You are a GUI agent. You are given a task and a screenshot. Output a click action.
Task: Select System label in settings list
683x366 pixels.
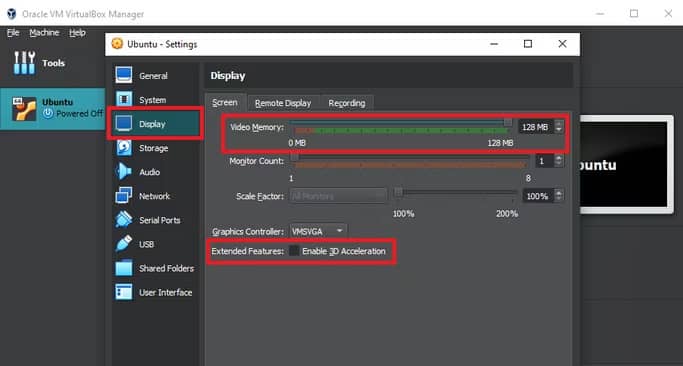tap(152, 100)
